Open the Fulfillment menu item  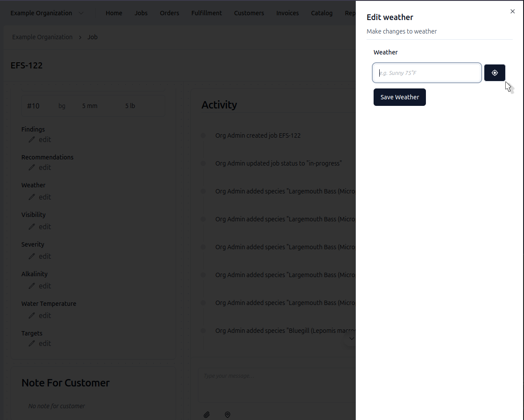206,13
